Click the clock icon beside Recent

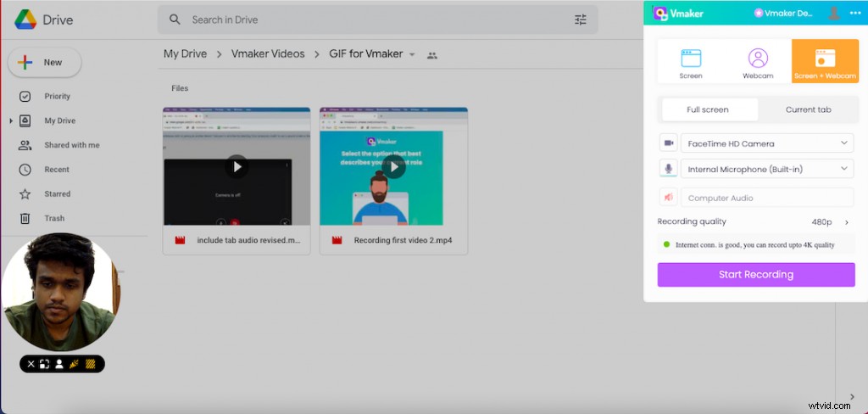click(25, 170)
